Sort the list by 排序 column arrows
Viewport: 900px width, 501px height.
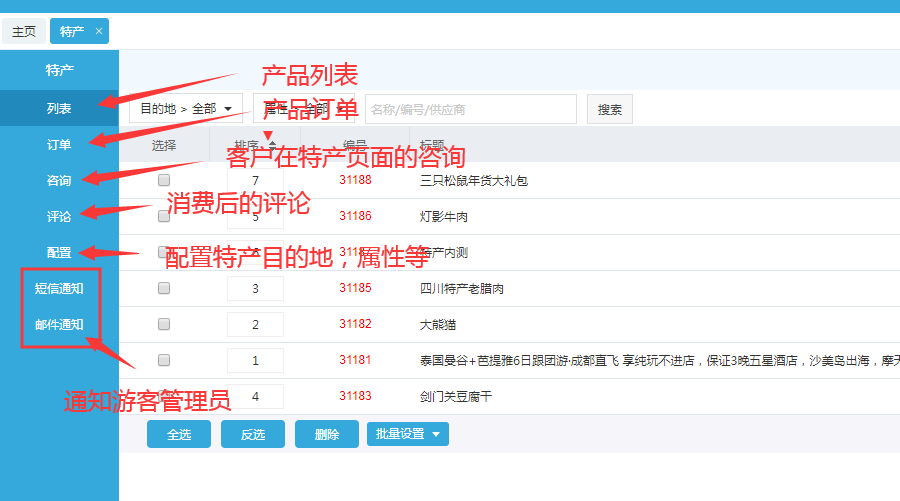coord(272,146)
